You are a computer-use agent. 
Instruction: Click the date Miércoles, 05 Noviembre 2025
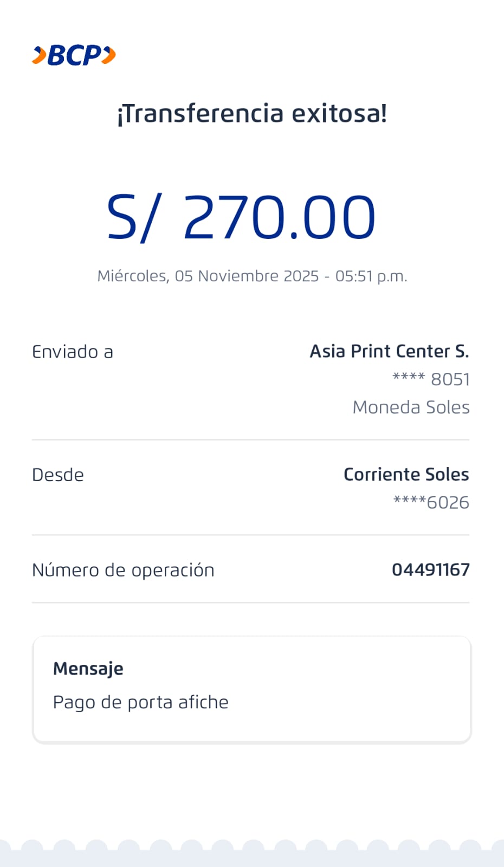click(208, 276)
